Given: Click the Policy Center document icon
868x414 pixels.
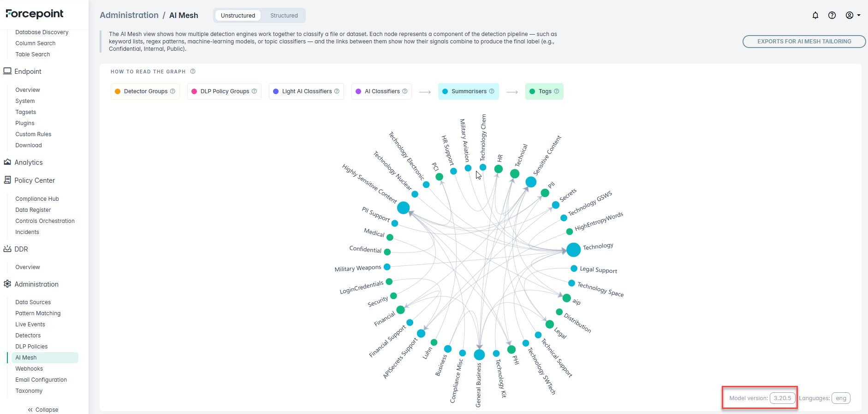Looking at the screenshot, I should (x=7, y=180).
